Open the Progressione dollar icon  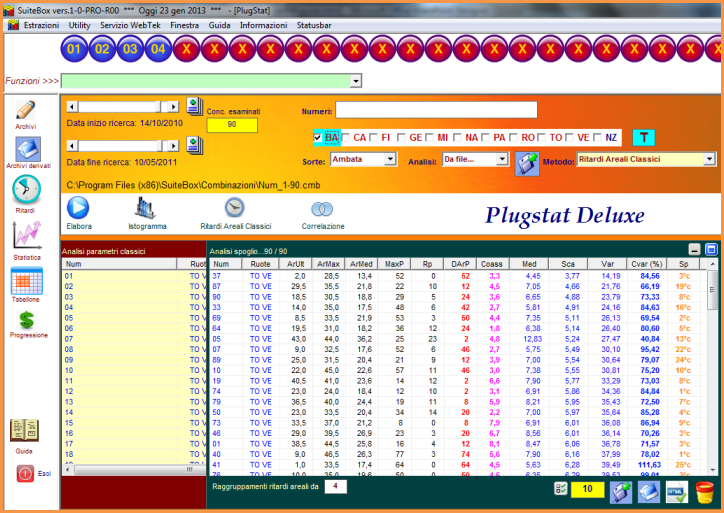(27, 320)
